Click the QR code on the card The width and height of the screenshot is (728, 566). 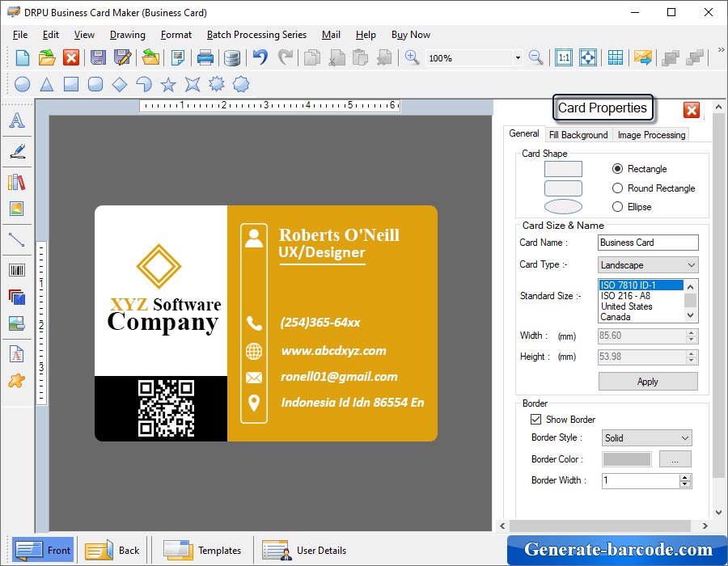point(166,408)
